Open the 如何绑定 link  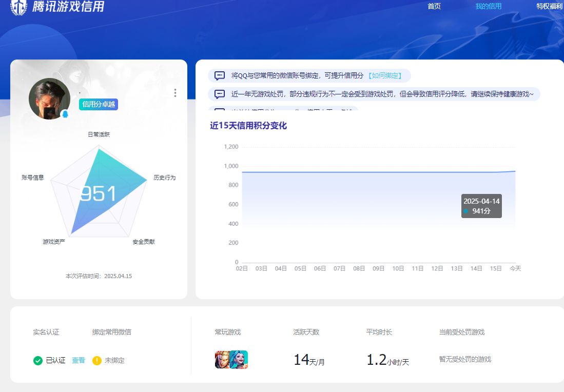pos(385,75)
